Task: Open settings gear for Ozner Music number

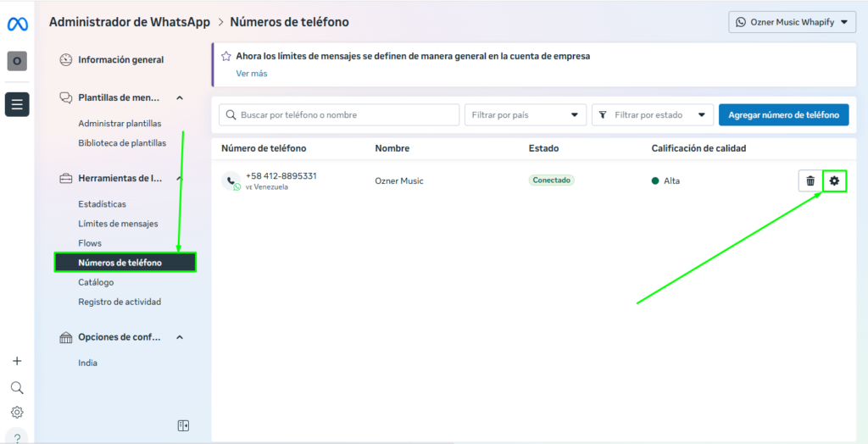Action: pos(834,180)
